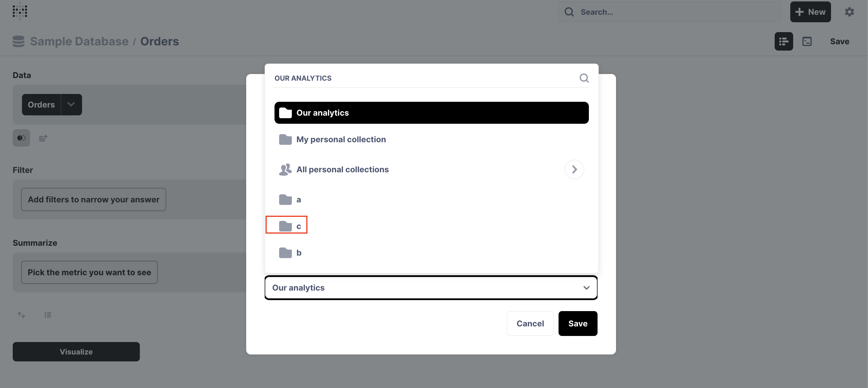868x388 pixels.
Task: Open the settings gear
Action: pos(850,12)
